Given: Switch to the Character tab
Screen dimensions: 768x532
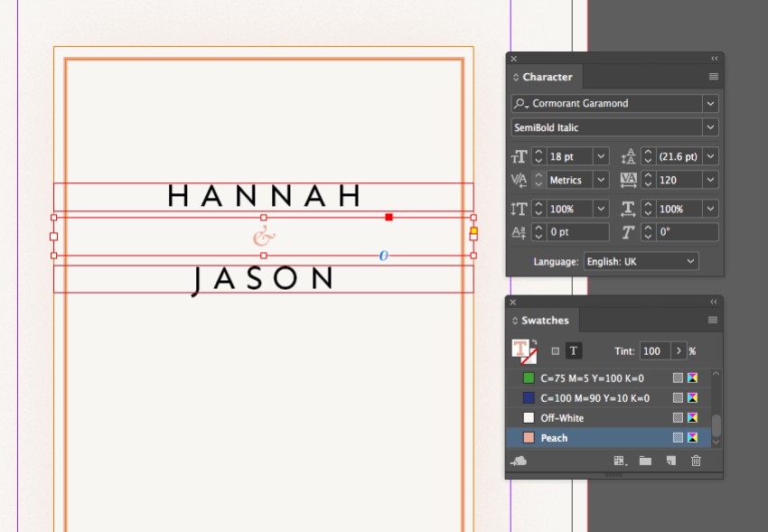Looking at the screenshot, I should [x=544, y=77].
